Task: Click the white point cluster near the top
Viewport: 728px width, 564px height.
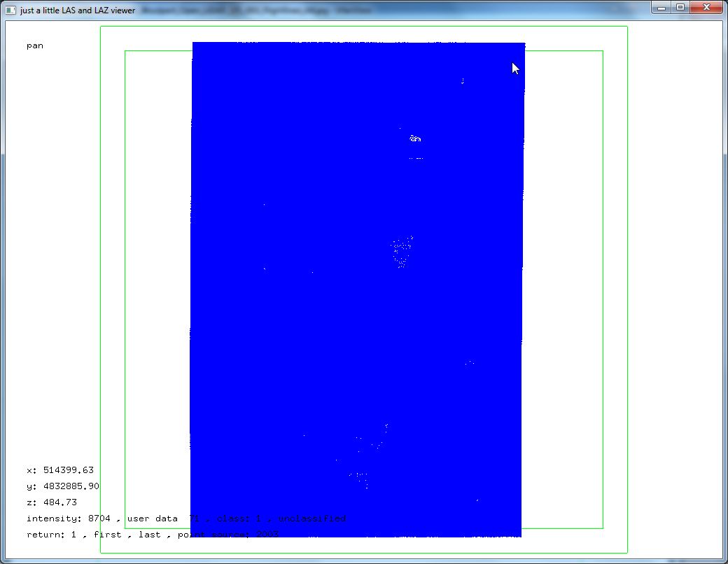Action: [x=415, y=139]
